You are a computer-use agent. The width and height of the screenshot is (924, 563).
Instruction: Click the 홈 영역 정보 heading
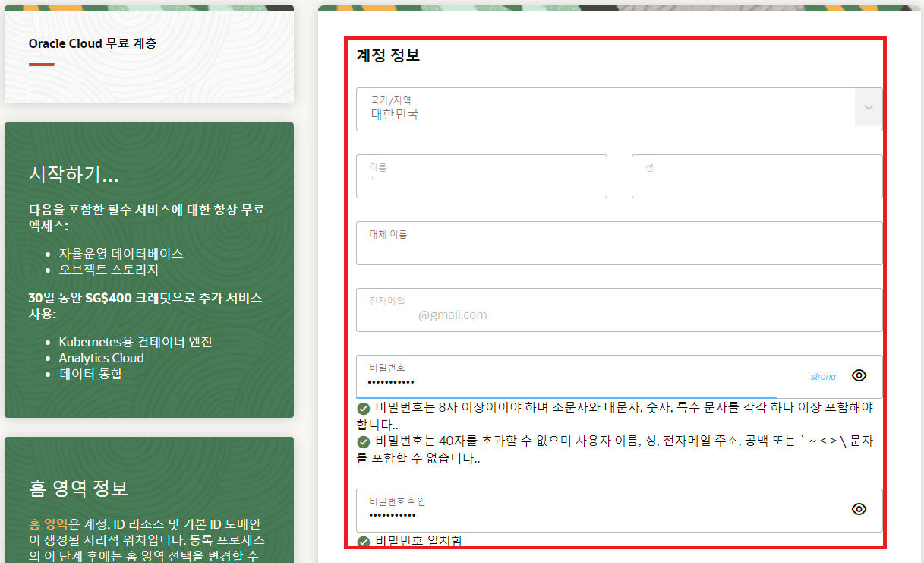[78, 488]
